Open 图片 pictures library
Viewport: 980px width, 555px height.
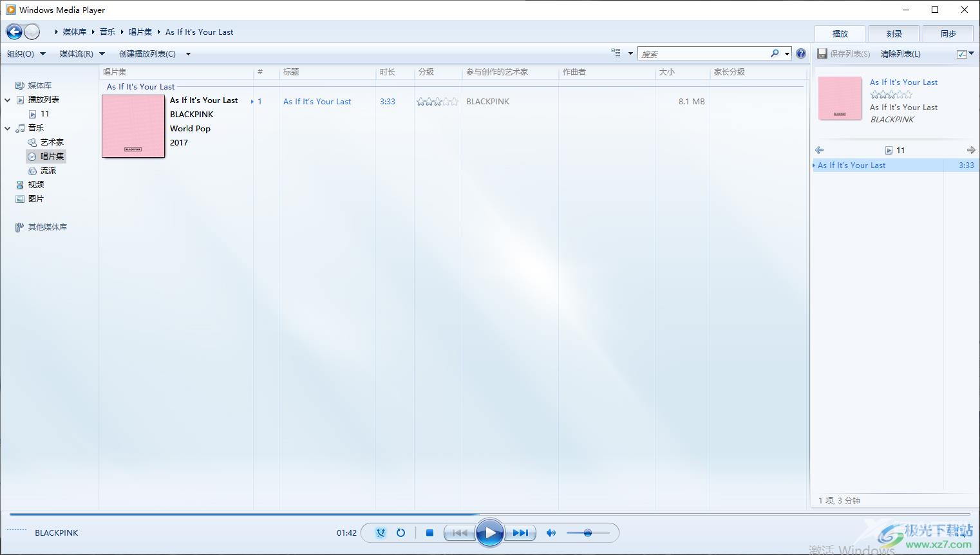click(35, 198)
